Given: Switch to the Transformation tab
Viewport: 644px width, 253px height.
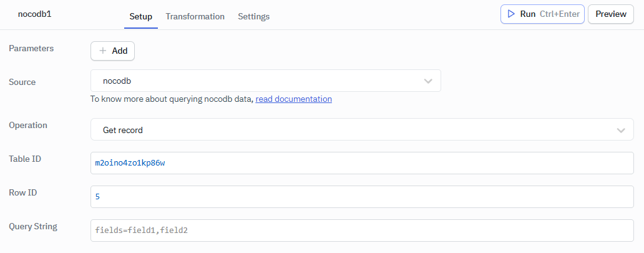Looking at the screenshot, I should pos(195,16).
